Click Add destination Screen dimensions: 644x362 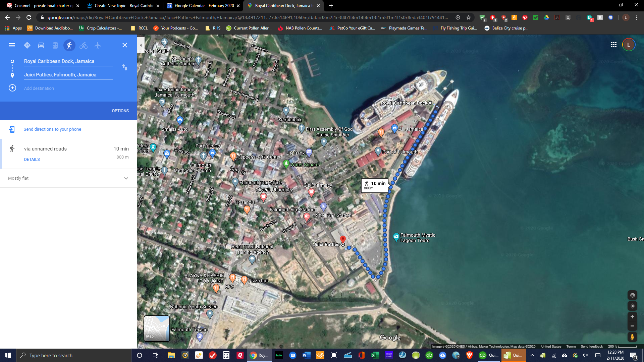pyautogui.click(x=39, y=88)
